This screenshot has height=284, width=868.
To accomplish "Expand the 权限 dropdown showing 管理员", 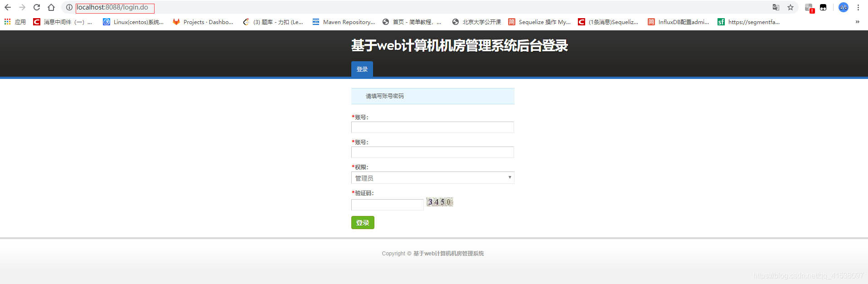I will pyautogui.click(x=433, y=178).
